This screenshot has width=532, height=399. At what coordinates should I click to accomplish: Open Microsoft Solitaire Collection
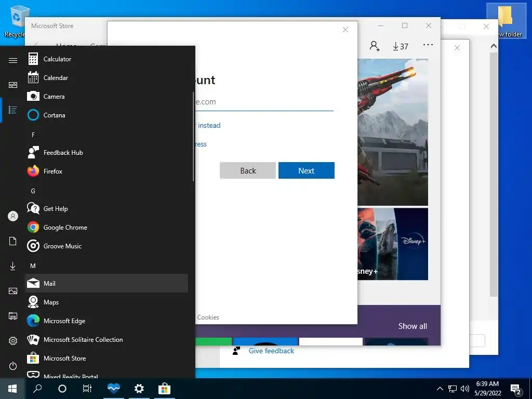[106, 340]
